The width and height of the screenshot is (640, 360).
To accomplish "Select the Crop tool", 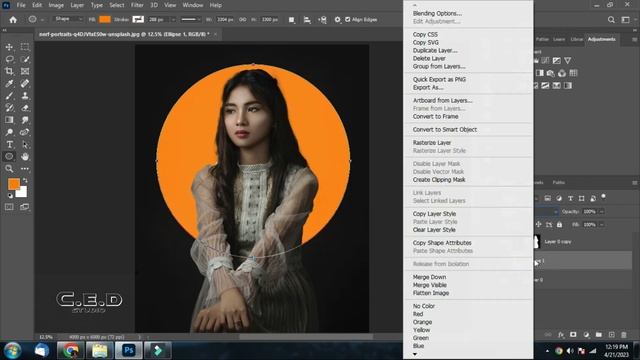I will coord(9,71).
